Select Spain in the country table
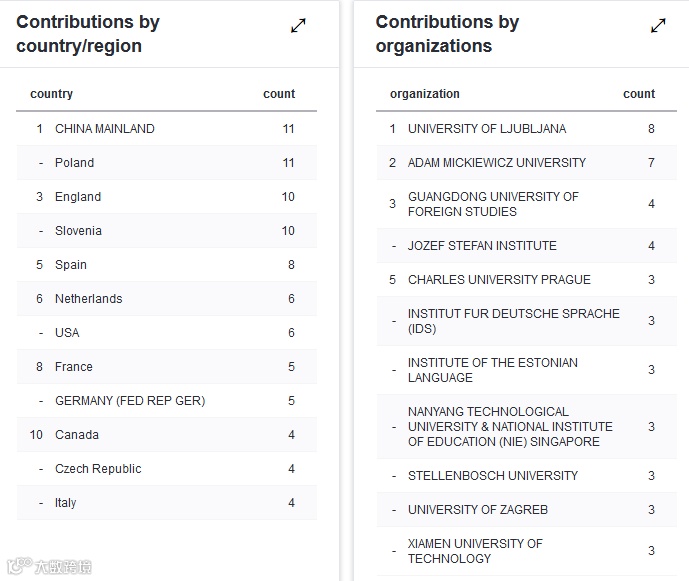Screen dimensions: 689x581 pos(71,265)
